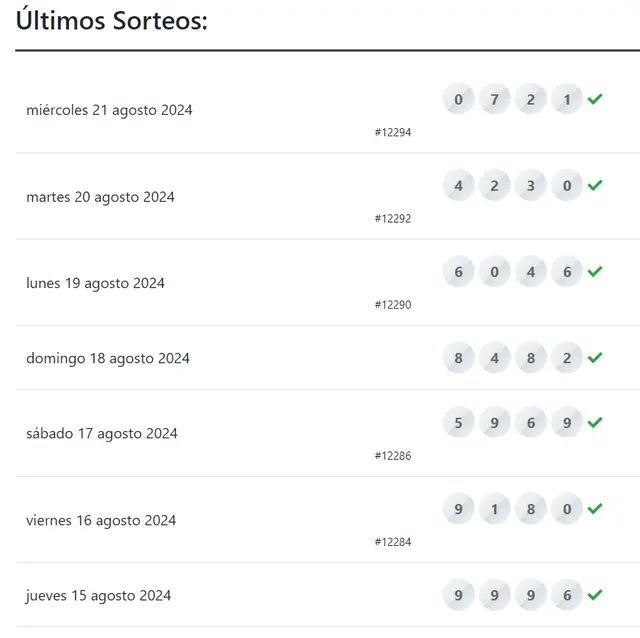640x638 pixels.
Task: Click draw number #12286
Action: click(x=393, y=456)
